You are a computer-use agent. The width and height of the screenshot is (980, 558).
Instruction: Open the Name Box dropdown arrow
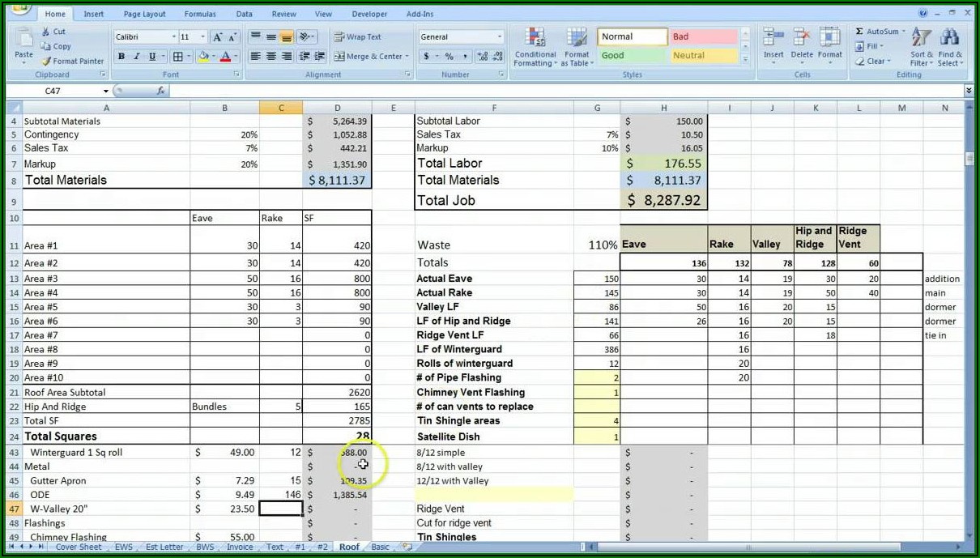coord(105,92)
